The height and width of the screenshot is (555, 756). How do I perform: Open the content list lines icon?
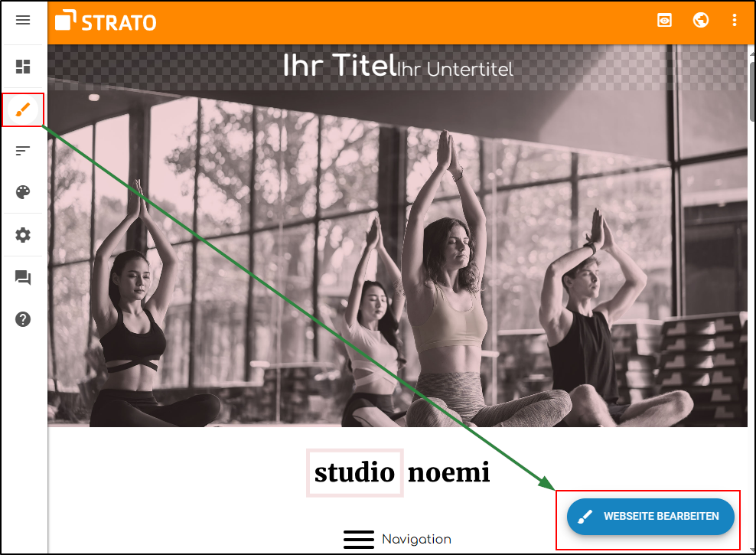tap(23, 151)
